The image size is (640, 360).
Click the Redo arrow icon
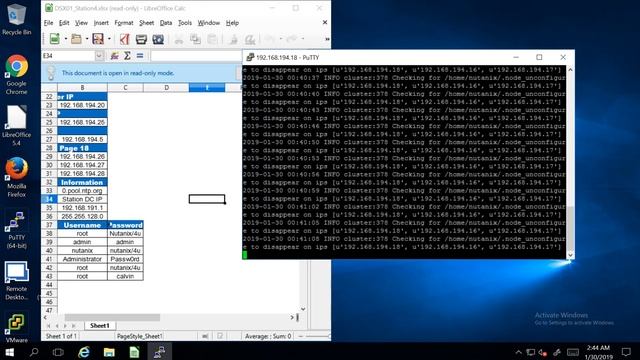click(x=291, y=39)
